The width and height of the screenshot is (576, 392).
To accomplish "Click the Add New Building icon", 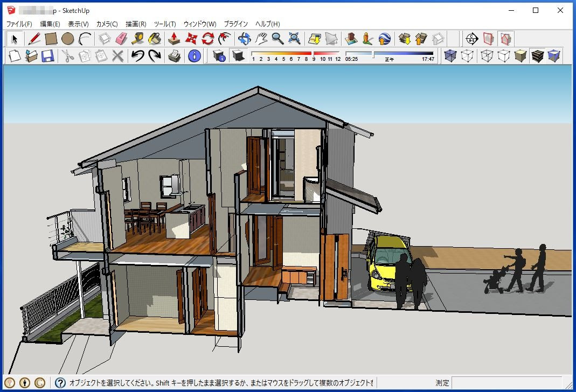I will click(351, 39).
